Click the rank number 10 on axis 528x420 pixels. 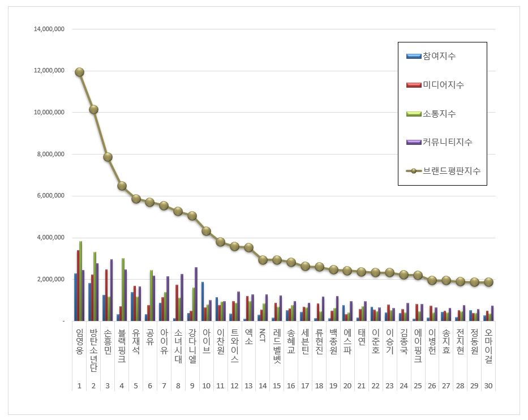(207, 386)
